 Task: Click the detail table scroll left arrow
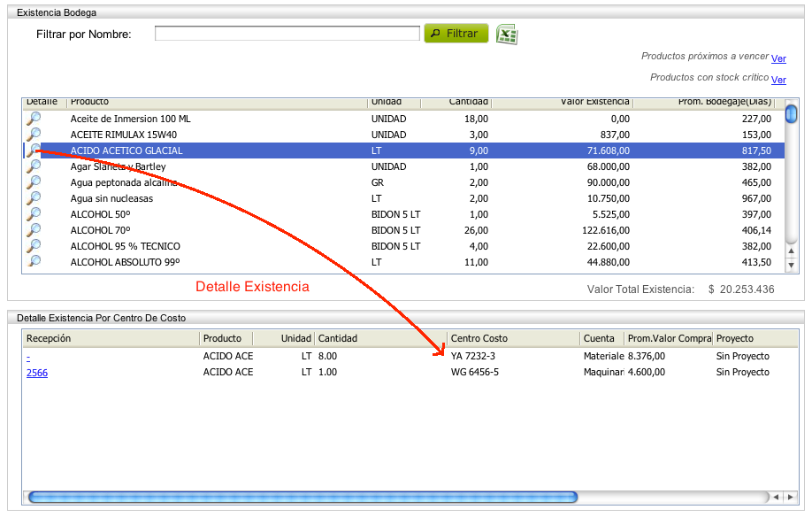[x=776, y=497]
